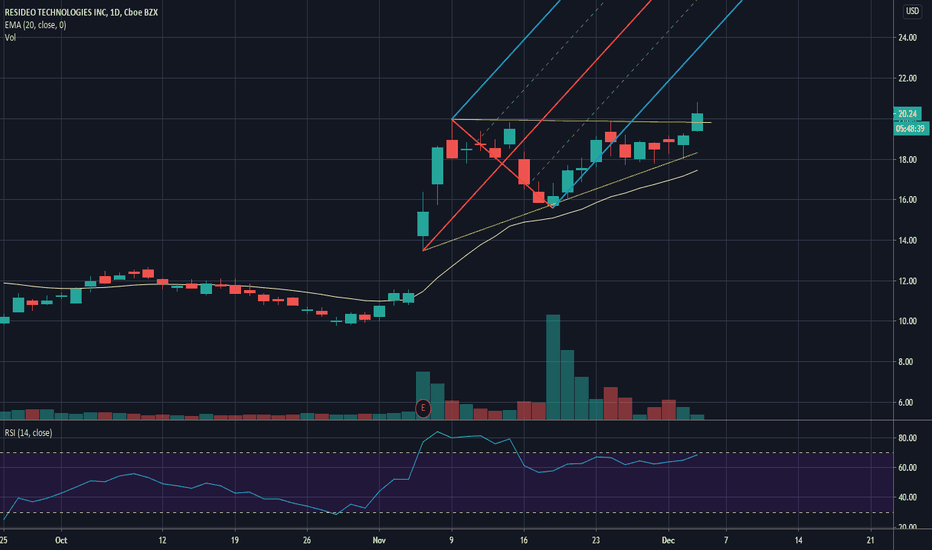Click the RESIDEO TECHNOLOGIES INC symbol title

click(x=81, y=12)
